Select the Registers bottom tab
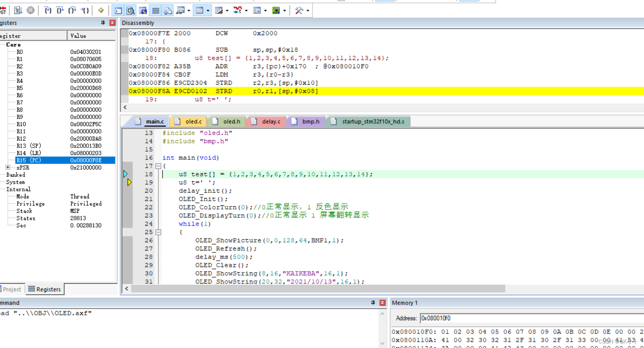 45,289
